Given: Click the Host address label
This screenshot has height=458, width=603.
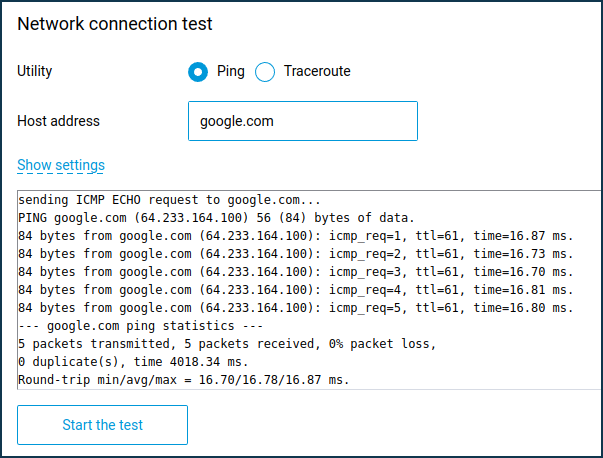Looking at the screenshot, I should (x=58, y=121).
